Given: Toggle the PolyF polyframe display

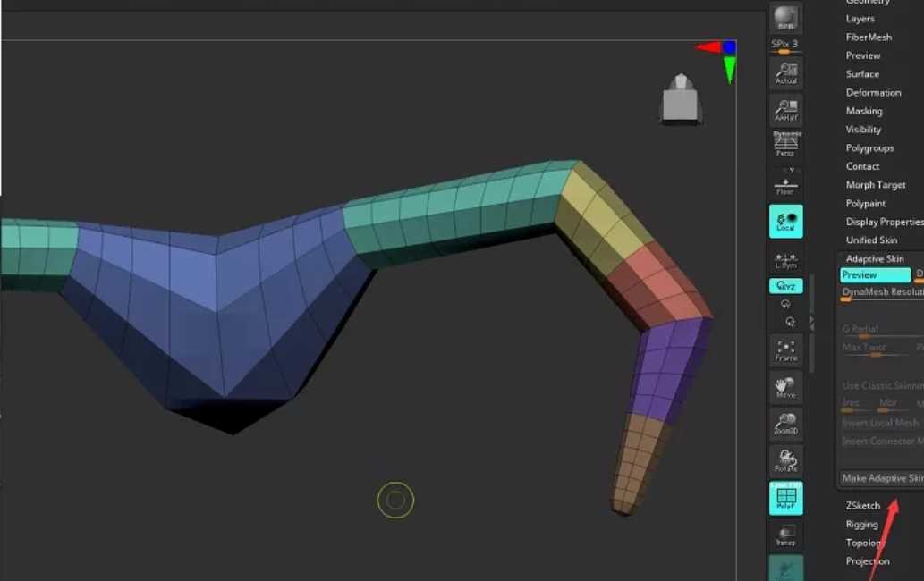Looking at the screenshot, I should click(785, 498).
